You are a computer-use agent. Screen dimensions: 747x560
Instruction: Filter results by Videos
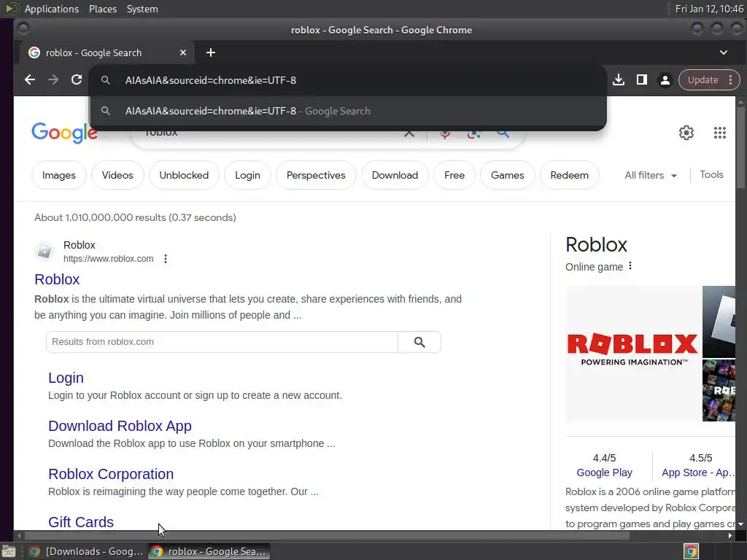click(x=117, y=175)
